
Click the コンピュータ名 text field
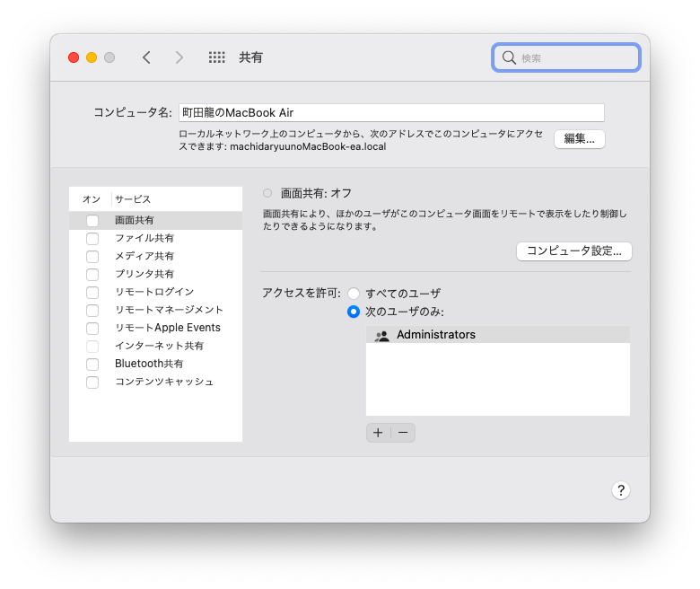point(391,112)
